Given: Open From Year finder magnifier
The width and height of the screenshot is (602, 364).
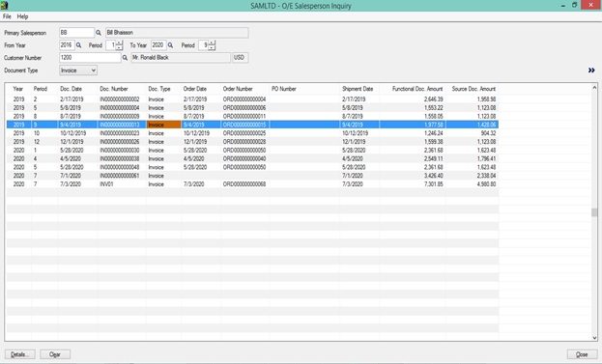Looking at the screenshot, I should [78, 45].
